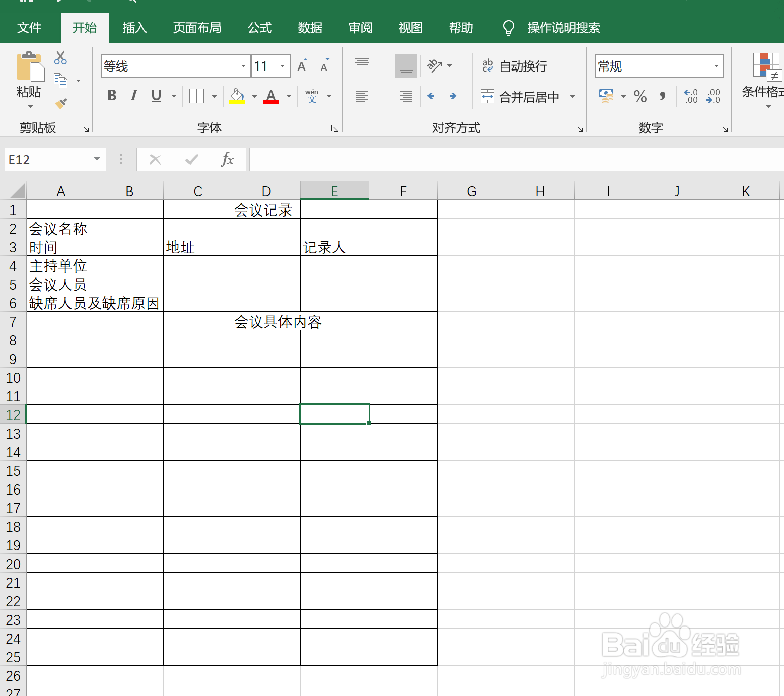Click the Copy icon in clipboard group

coord(61,80)
